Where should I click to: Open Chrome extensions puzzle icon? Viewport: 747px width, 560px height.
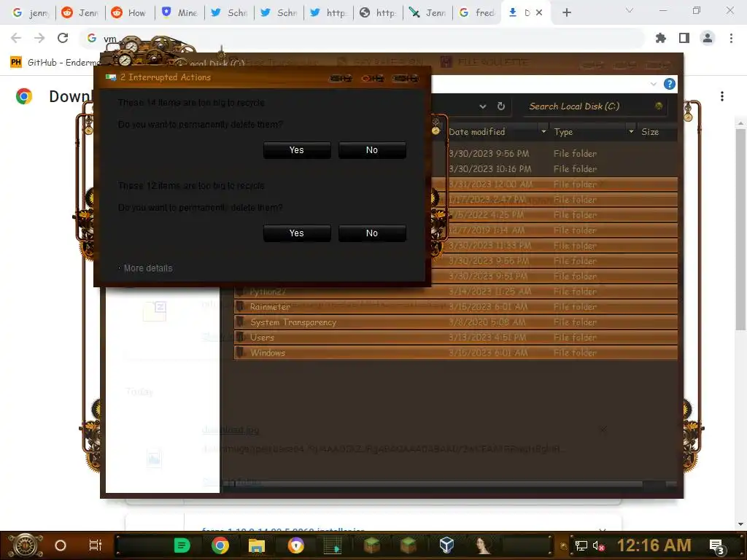(660, 38)
